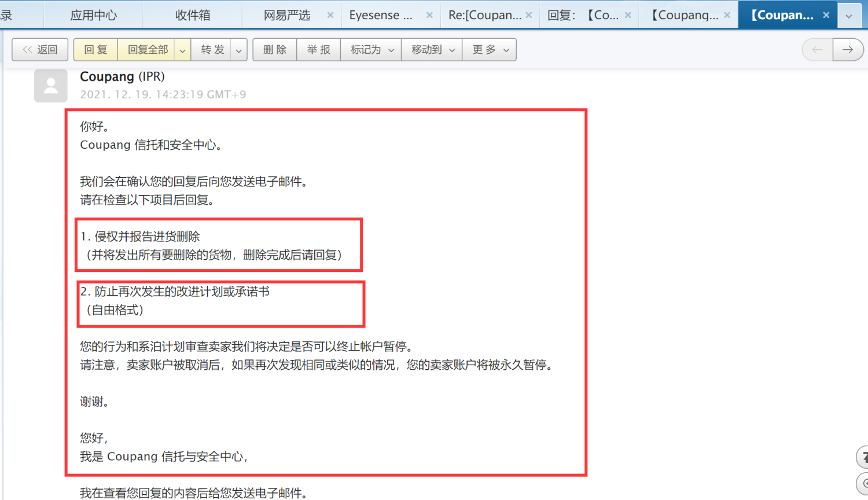Switch to the 收件箱 inbox tab
This screenshot has height=500, width=868.
point(193,14)
